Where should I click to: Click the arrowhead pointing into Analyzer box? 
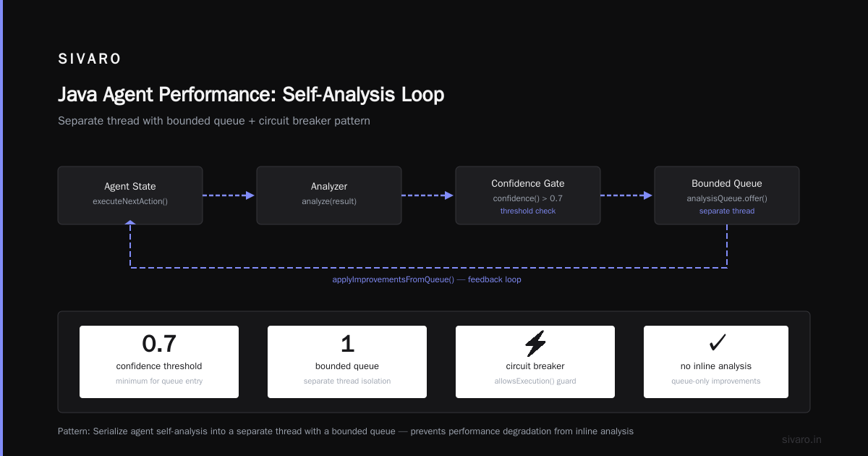click(x=250, y=195)
